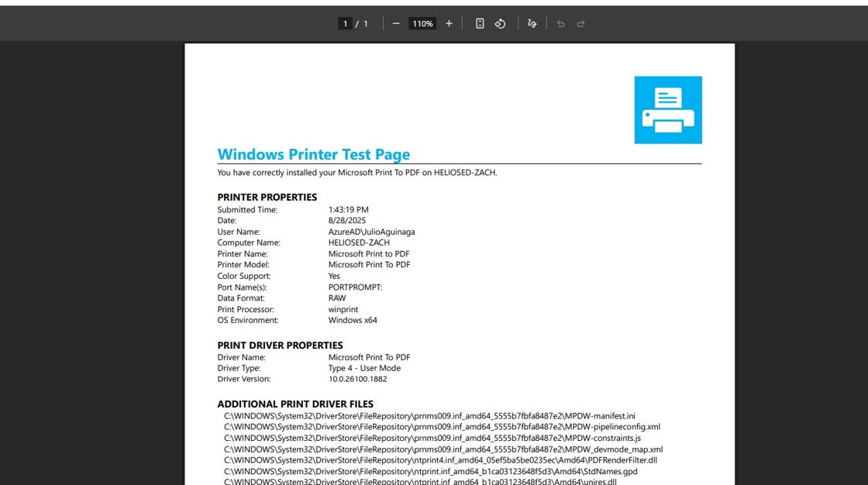This screenshot has height=485, width=868.
Task: Click the blue printer logo image
Action: 668,110
